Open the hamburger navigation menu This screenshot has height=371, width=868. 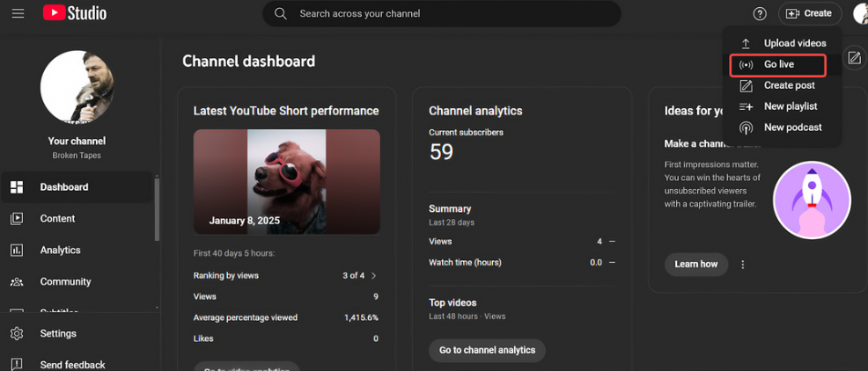pos(18,13)
